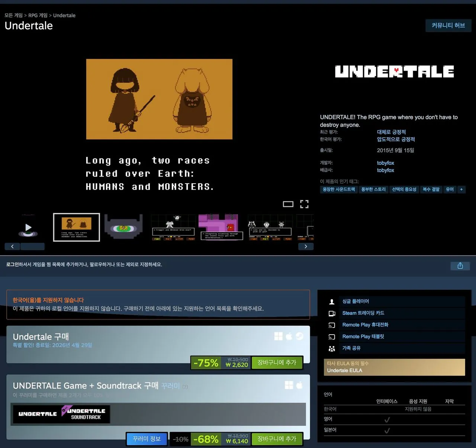Screen dimensions: 476x448
Task: Click the Apple platform icon on Undertale 구매
Action: [289, 336]
